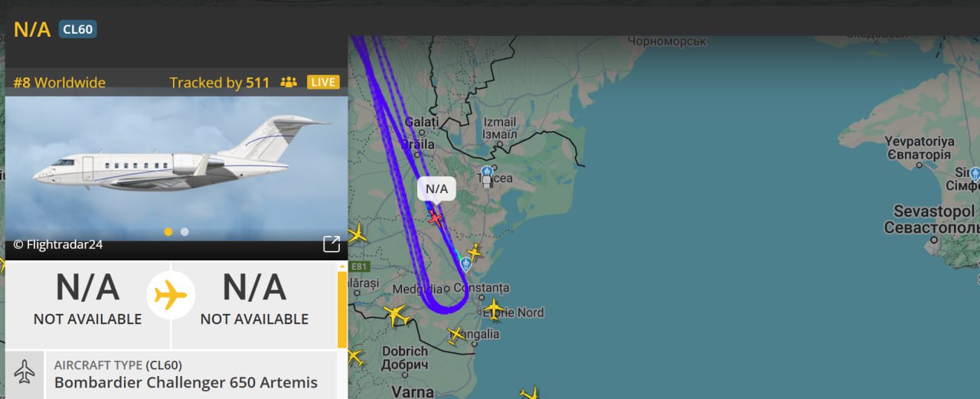Click the yellow plane next to the E81 marker
The image size is (980, 399).
[357, 234]
